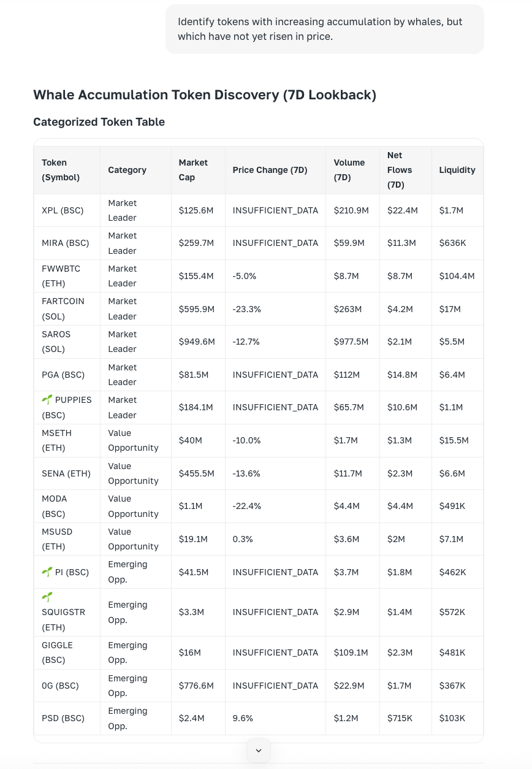Viewport: 532px width, 769px height.
Task: Click the Category column header
Action: [127, 170]
